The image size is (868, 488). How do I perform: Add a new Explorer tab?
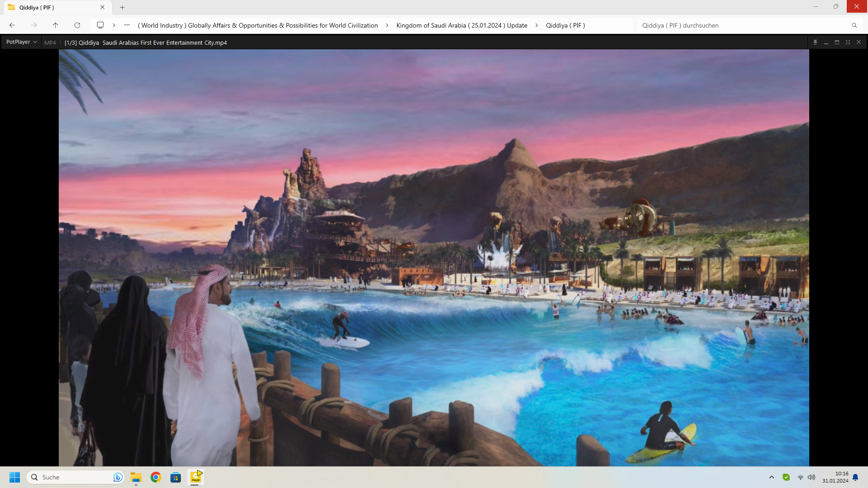(122, 7)
